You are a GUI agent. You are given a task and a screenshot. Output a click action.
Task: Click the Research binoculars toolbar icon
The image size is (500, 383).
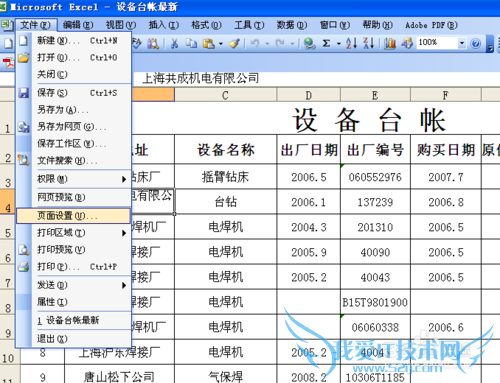click(x=153, y=43)
